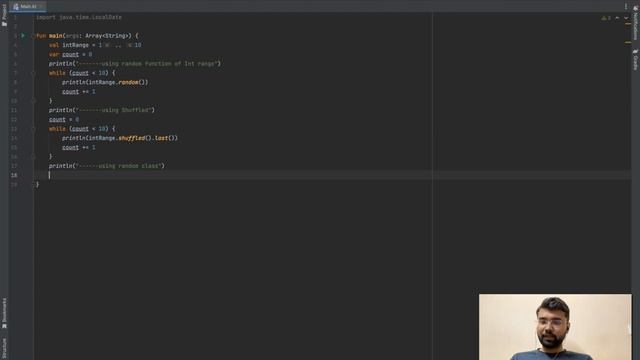The height and width of the screenshot is (360, 640).
Task: Run main function via green gutter arrow
Action: pyautogui.click(x=23, y=36)
